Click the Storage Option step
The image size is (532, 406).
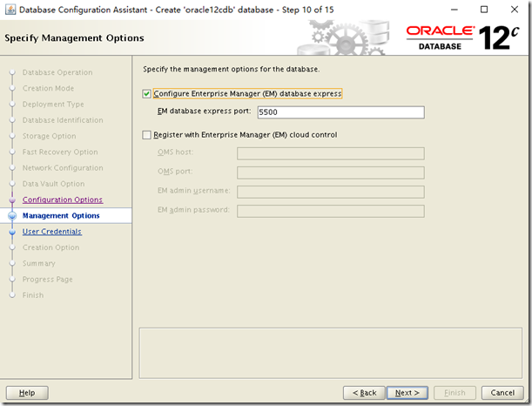[50, 136]
